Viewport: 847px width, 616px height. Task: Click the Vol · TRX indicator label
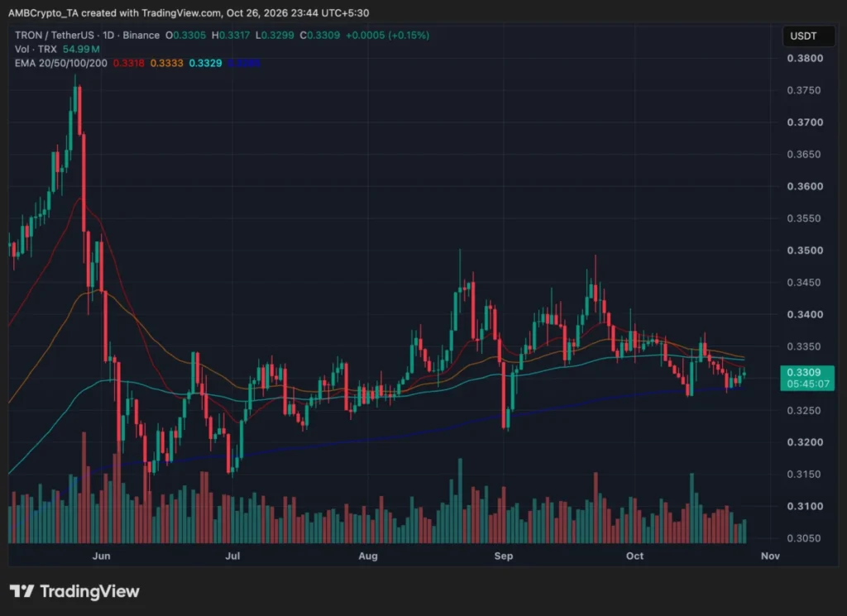[x=36, y=49]
